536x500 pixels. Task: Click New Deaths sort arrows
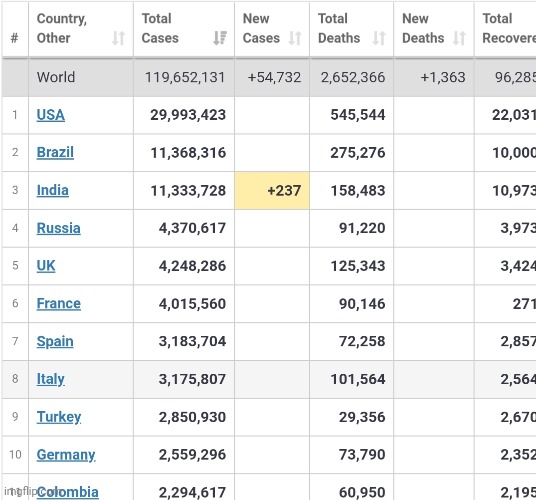(459, 38)
